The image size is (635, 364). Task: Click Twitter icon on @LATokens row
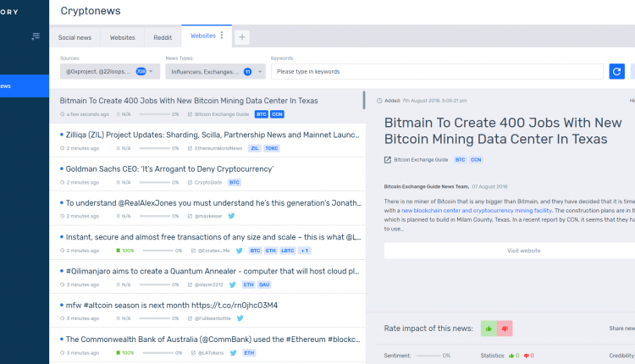click(234, 353)
